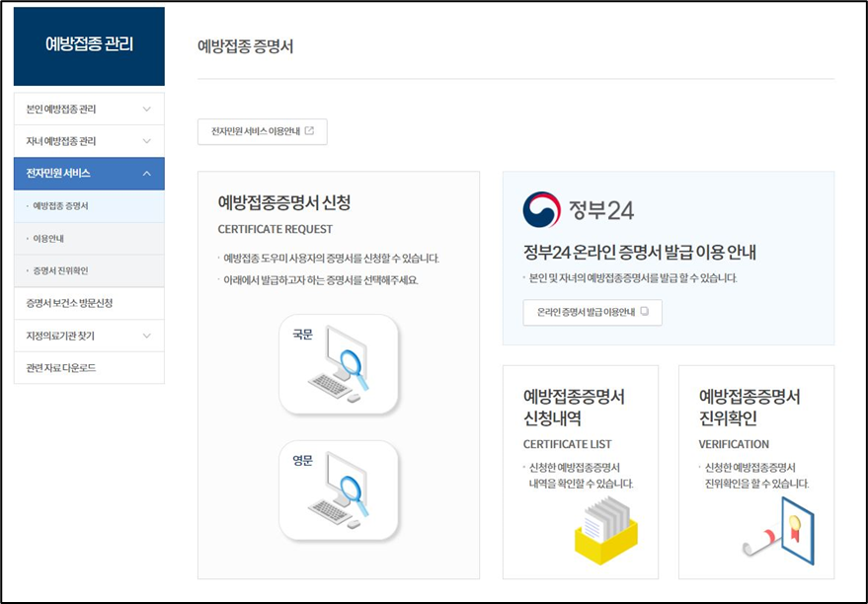Click 전자민원 서비스 이용안내 button
The width and height of the screenshot is (868, 604).
click(263, 131)
